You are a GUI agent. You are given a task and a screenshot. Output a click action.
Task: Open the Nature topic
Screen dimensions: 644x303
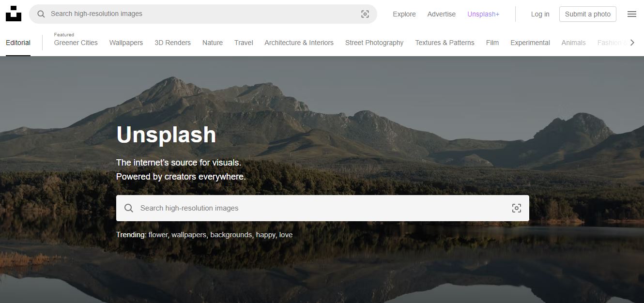213,43
